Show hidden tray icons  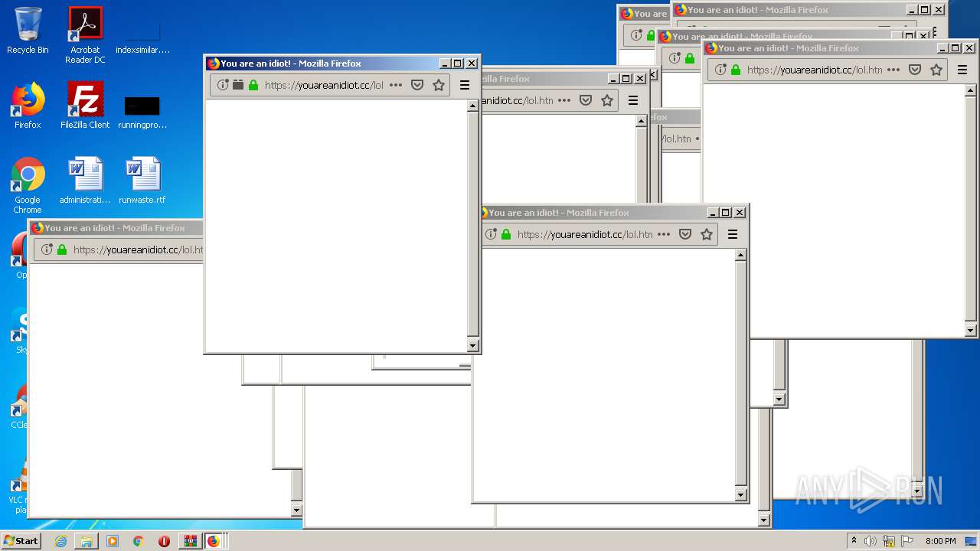point(854,541)
